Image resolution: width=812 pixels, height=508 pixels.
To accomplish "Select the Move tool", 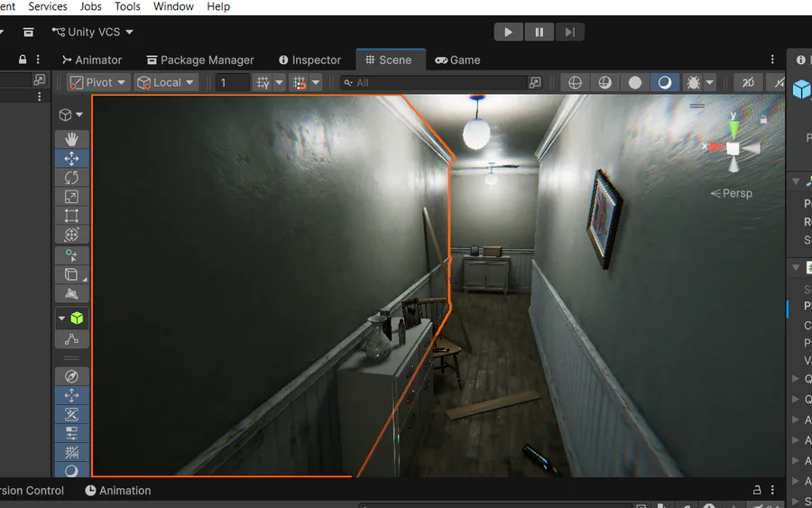I will [71, 158].
